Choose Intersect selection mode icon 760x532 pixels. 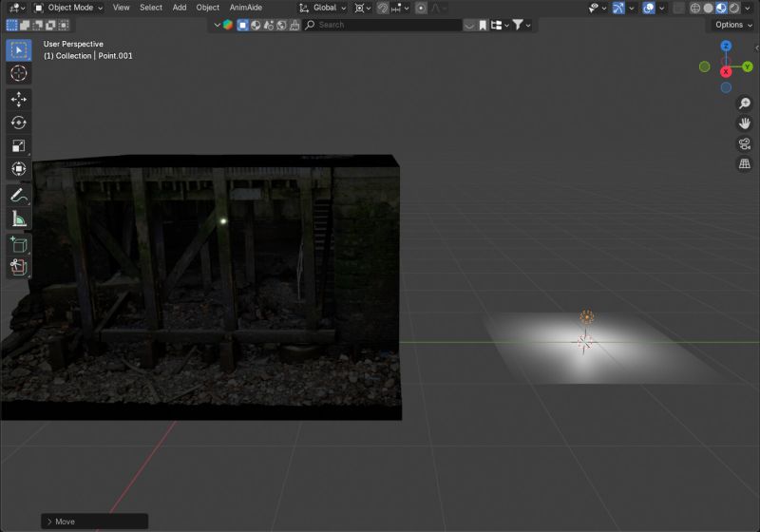64,25
